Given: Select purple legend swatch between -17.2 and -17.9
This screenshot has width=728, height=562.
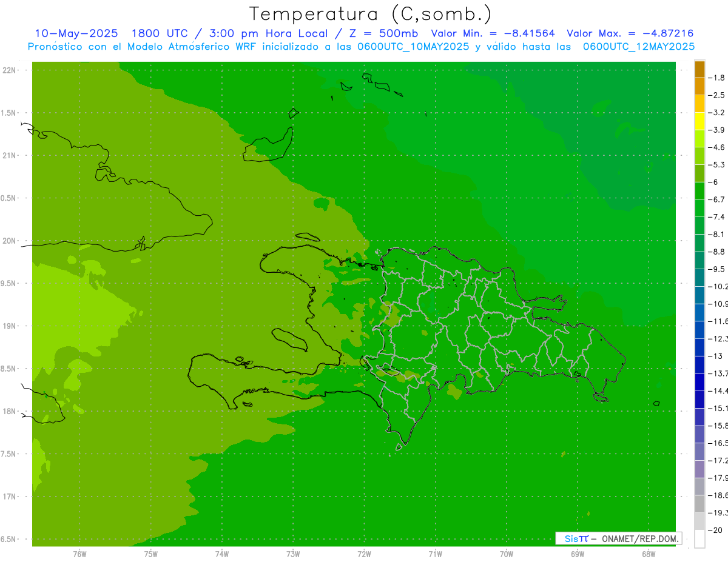Looking at the screenshot, I should (x=699, y=469).
